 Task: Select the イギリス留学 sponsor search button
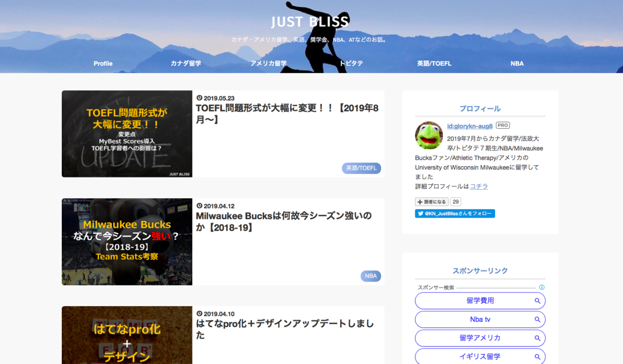(480, 357)
